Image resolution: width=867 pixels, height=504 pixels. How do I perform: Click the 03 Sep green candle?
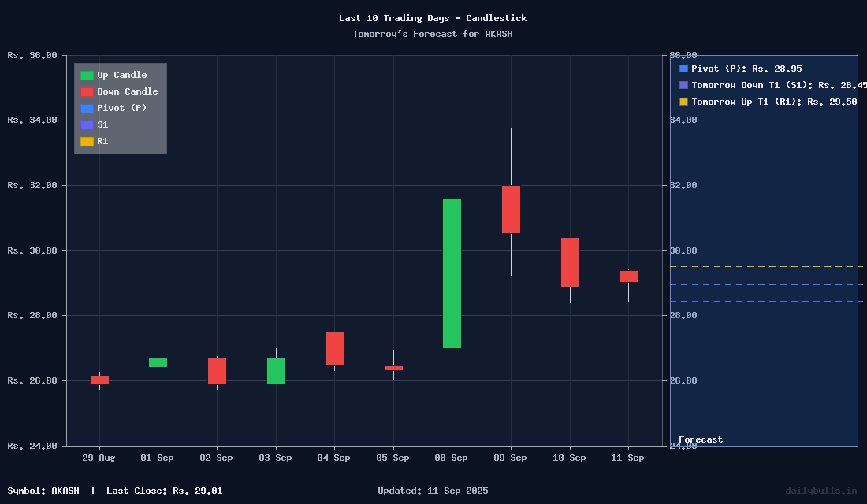coord(276,371)
